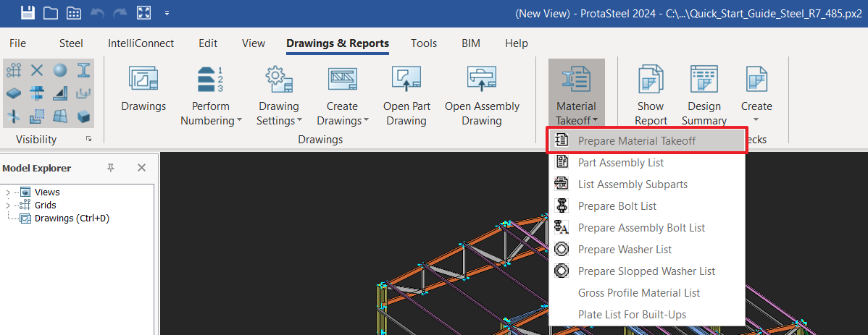Select Drawings (Ctrl+D) in Model Explorer
The width and height of the screenshot is (868, 335).
point(72,218)
